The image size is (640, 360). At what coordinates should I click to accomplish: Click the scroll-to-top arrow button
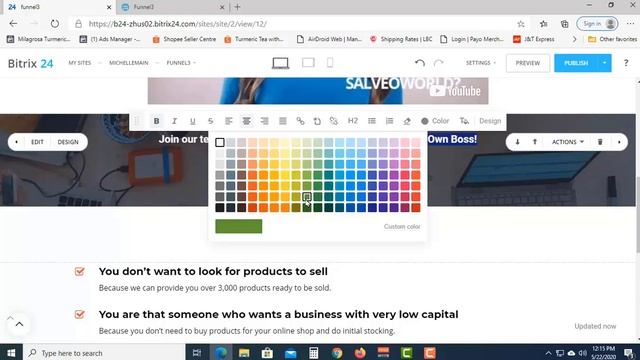(19, 324)
